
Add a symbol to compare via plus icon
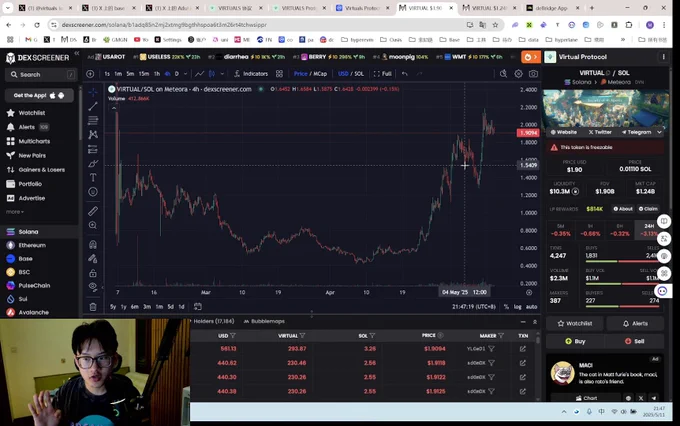(x=90, y=74)
